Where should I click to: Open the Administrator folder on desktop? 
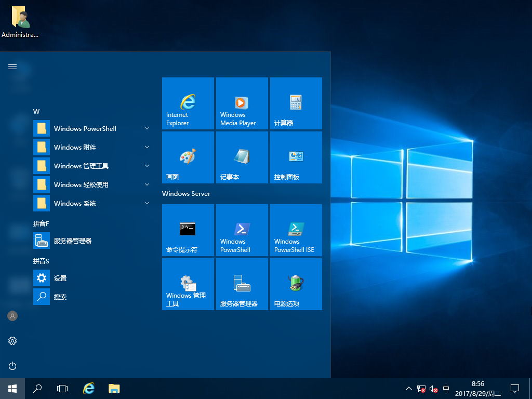20,22
